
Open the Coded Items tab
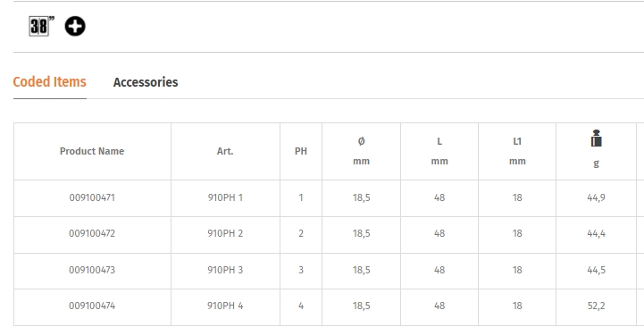coord(50,82)
